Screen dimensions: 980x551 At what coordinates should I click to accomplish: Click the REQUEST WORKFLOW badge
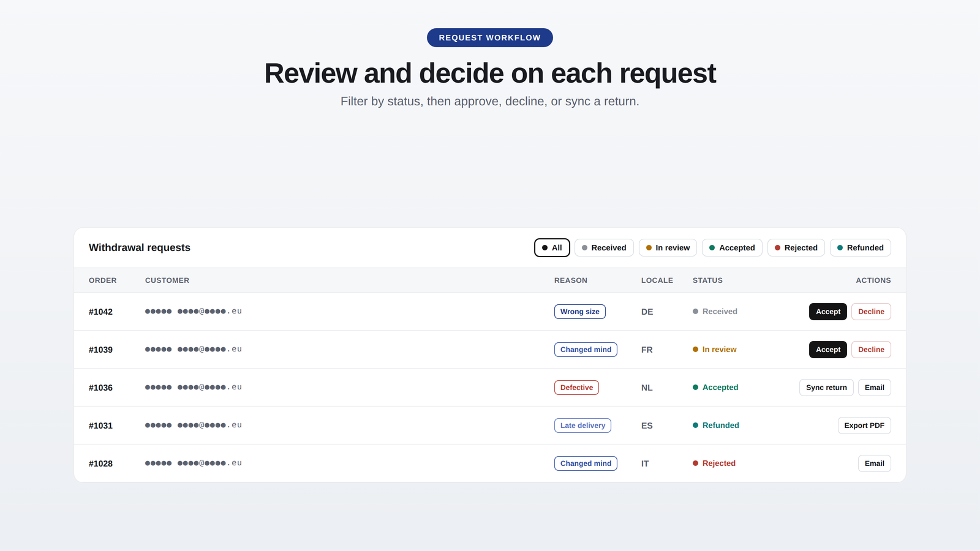coord(490,37)
